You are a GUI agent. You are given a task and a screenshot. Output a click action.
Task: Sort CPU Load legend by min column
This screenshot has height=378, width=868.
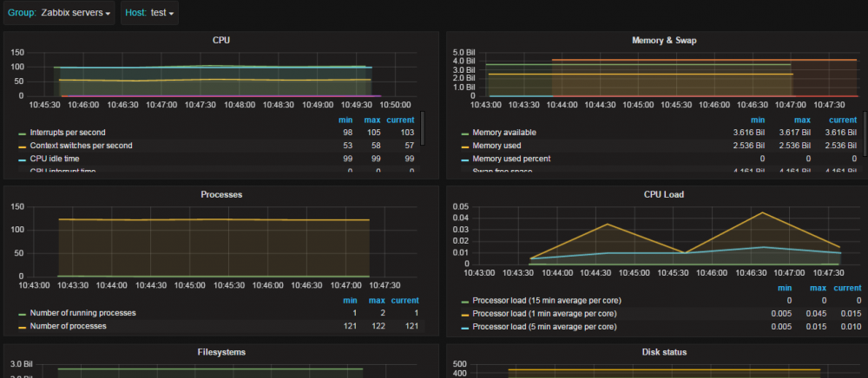(785, 288)
